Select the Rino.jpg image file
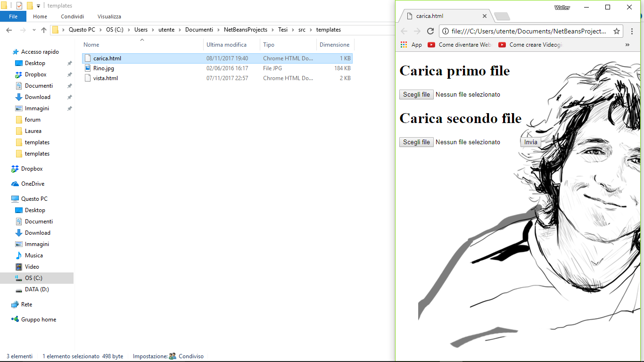Image resolution: width=644 pixels, height=362 pixels. (x=103, y=68)
